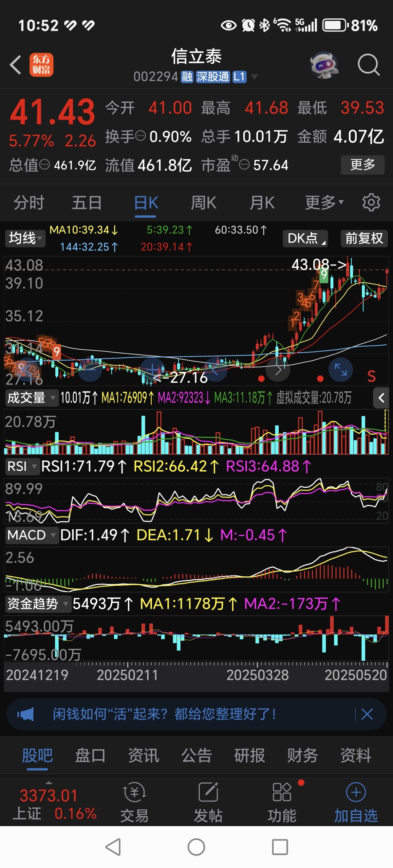Viewport: 393px width, 868px height.
Task: Tap 更多 quote details button
Action: point(362,165)
